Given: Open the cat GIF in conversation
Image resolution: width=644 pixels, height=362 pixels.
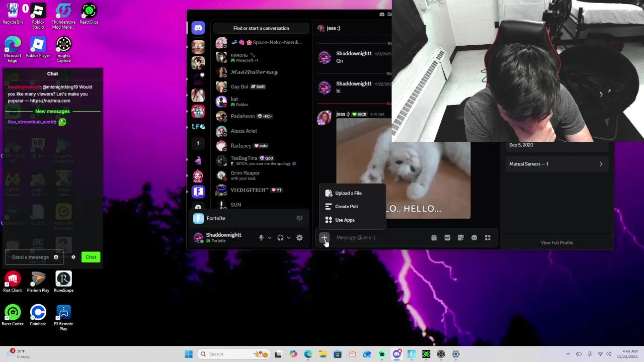Looking at the screenshot, I should click(x=404, y=169).
